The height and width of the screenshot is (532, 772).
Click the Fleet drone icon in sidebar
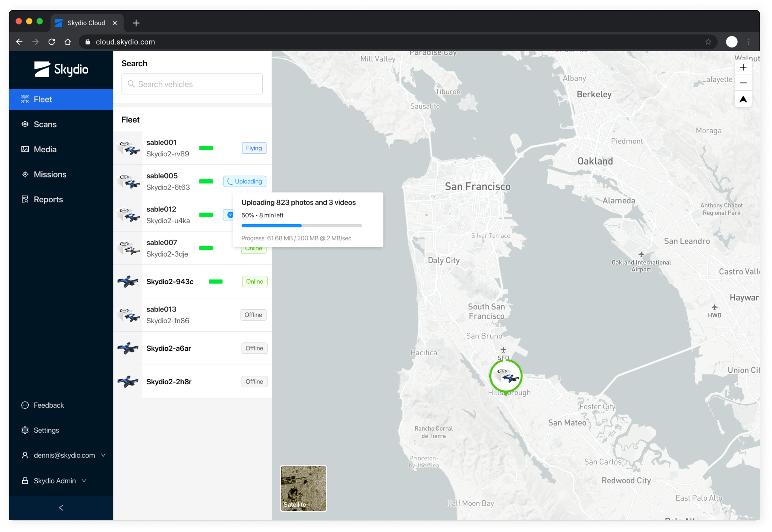click(25, 99)
